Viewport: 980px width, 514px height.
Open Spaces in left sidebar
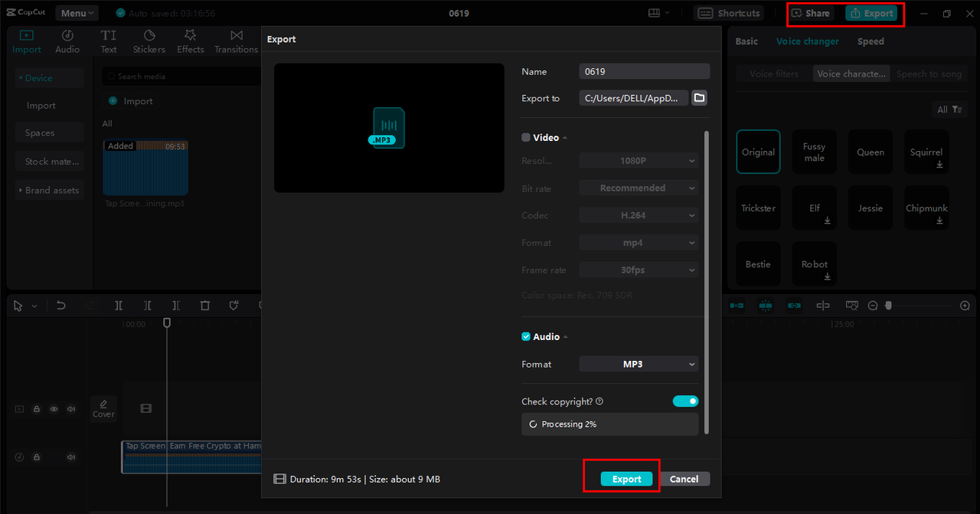tap(50, 133)
